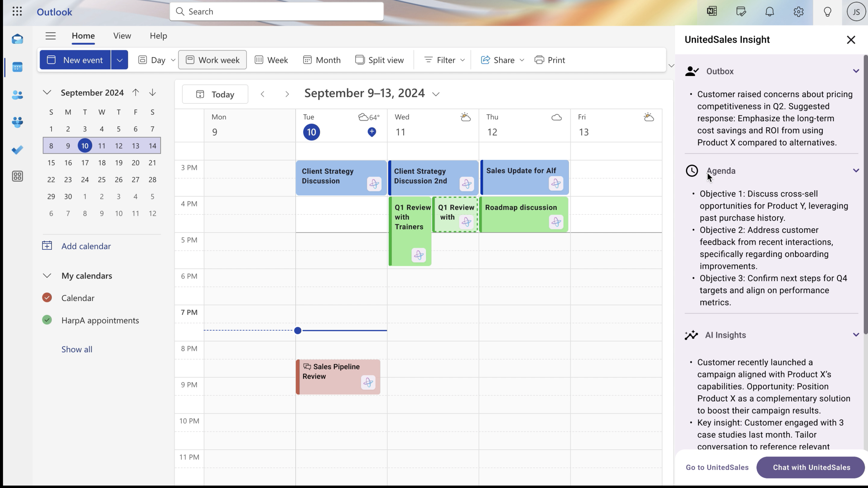This screenshot has width=868, height=488.
Task: Click the OneNote feed icon in header
Action: pyautogui.click(x=712, y=12)
